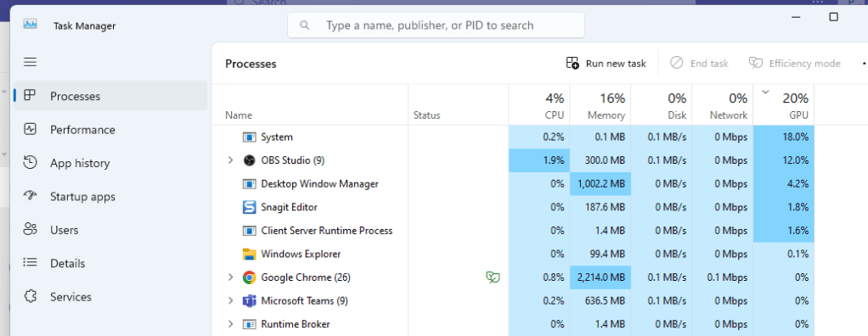Click the sort arrow above GPU column
868x336 pixels.
point(765,92)
